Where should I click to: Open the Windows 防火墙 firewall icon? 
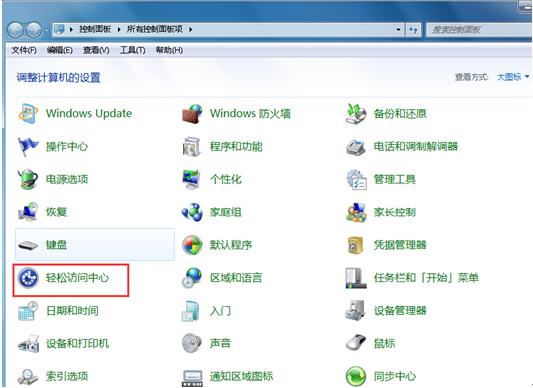pos(192,114)
